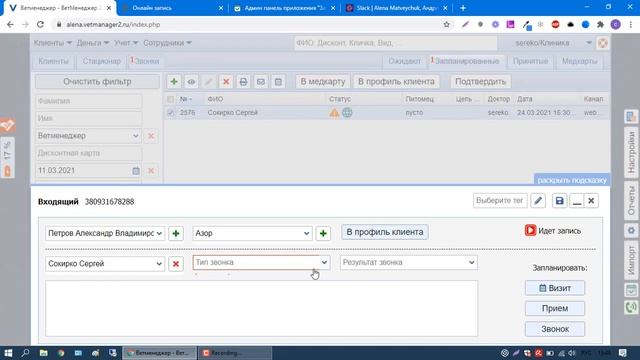Switch to the Запланированные tab
This screenshot has height=360, width=640.
click(x=466, y=61)
